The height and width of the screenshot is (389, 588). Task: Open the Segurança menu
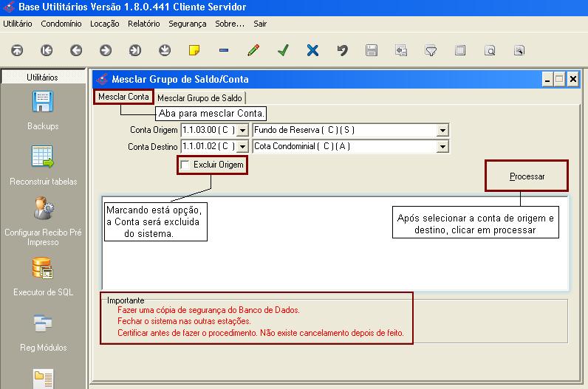pyautogui.click(x=187, y=24)
